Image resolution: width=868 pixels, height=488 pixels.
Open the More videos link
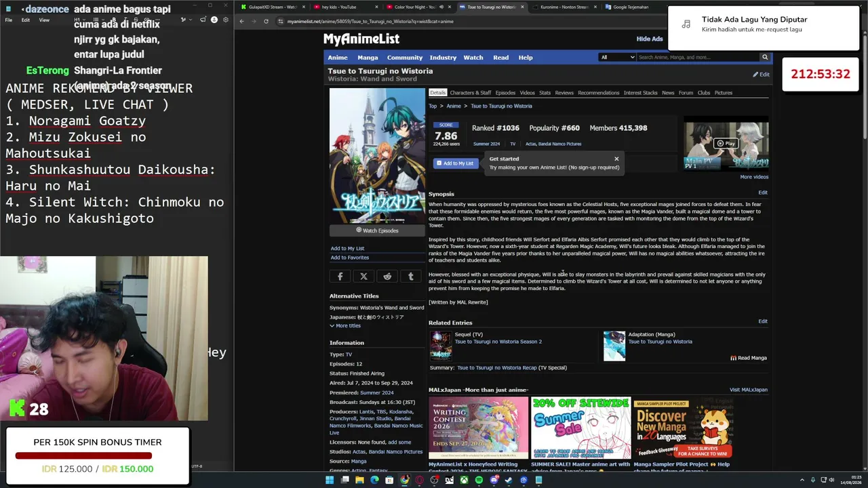coord(754,177)
